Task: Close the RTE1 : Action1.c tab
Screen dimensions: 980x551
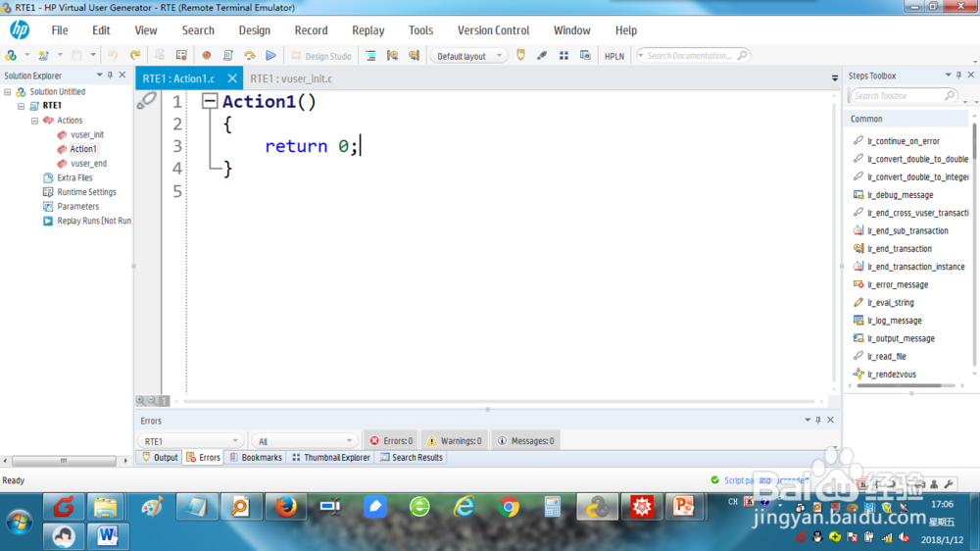Action: [x=232, y=78]
